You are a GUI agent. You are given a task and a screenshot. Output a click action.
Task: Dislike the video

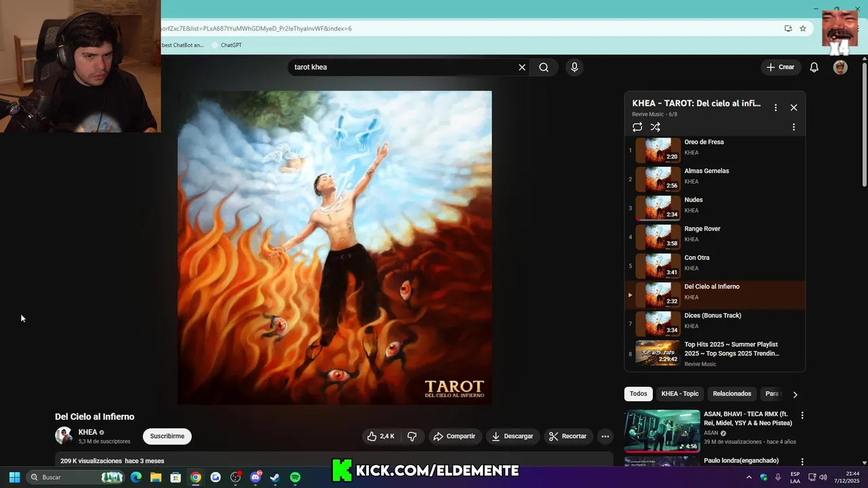(x=412, y=436)
